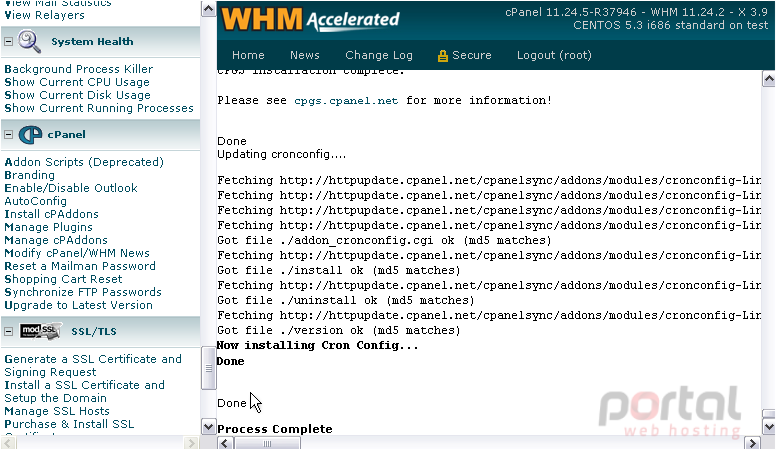Open Reset a Mailman Password
Viewport: 776px width, 450px height.
coord(80,266)
